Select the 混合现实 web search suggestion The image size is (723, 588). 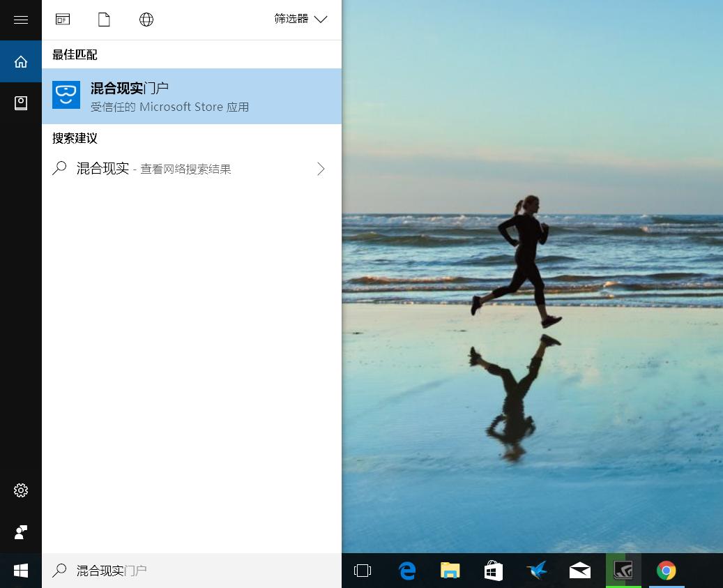tap(192, 169)
